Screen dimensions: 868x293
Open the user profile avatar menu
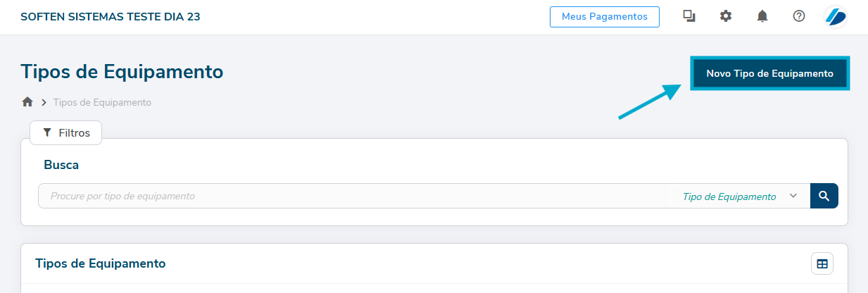pyautogui.click(x=835, y=16)
